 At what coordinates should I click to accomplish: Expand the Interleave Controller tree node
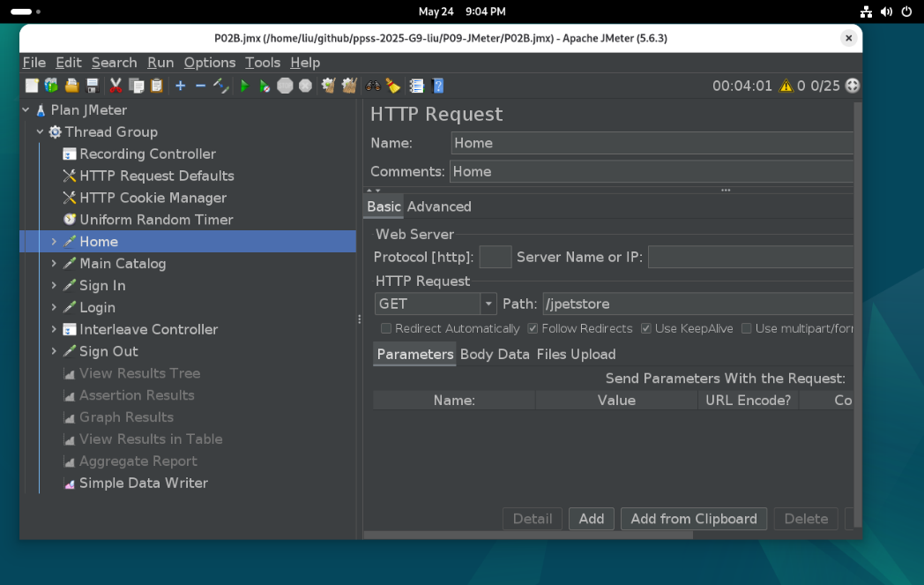tap(54, 329)
